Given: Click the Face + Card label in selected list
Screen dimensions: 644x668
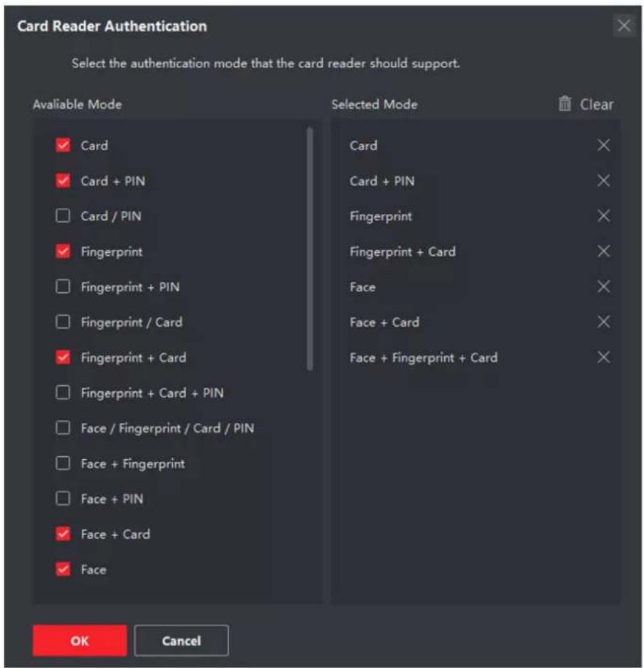Looking at the screenshot, I should click(385, 323).
